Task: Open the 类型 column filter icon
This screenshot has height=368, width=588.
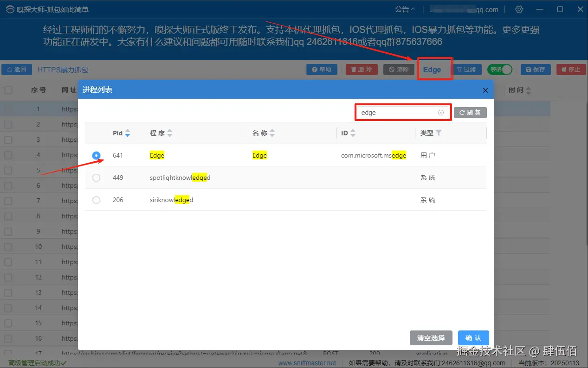Action: click(439, 133)
